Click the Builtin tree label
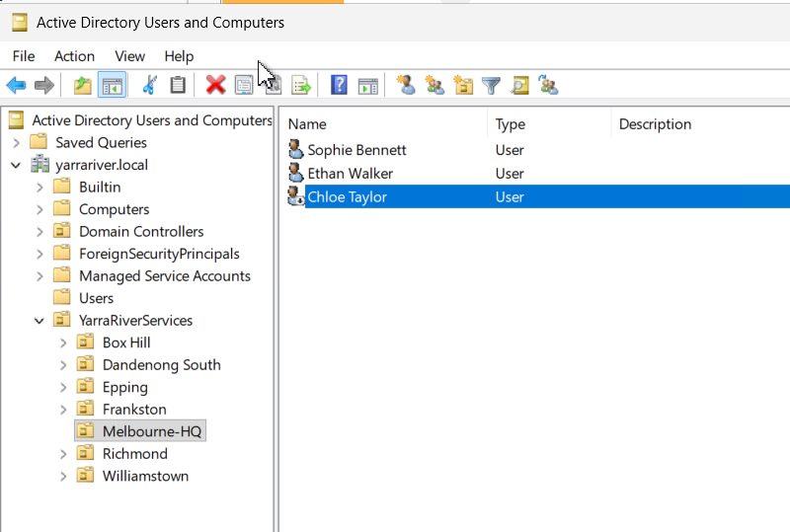This screenshot has height=532, width=790. pyautogui.click(x=100, y=187)
